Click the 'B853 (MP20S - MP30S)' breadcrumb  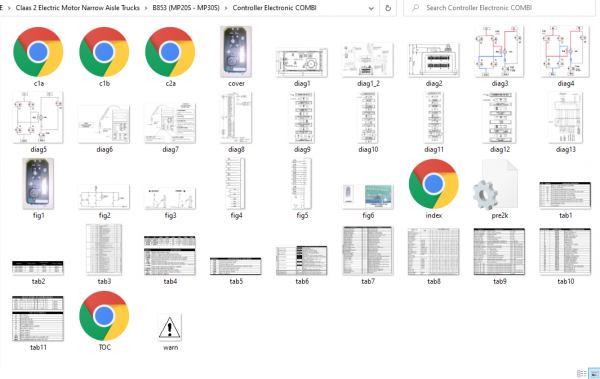186,8
